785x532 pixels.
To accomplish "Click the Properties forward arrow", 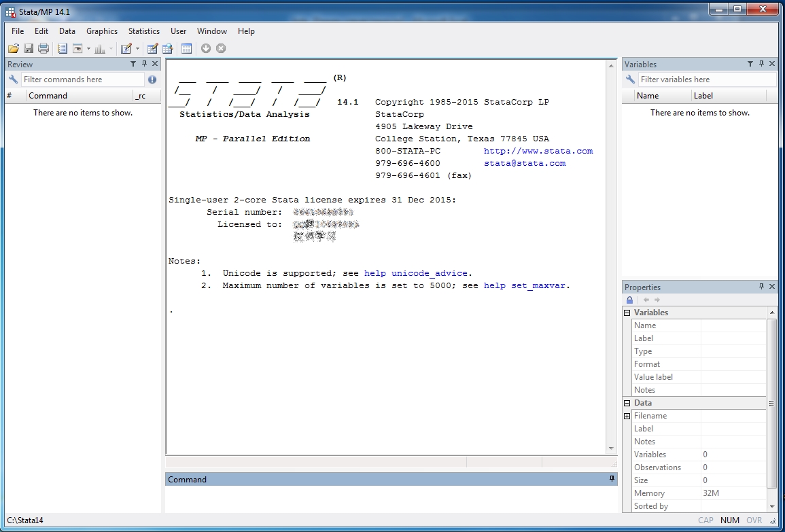I will (x=657, y=300).
